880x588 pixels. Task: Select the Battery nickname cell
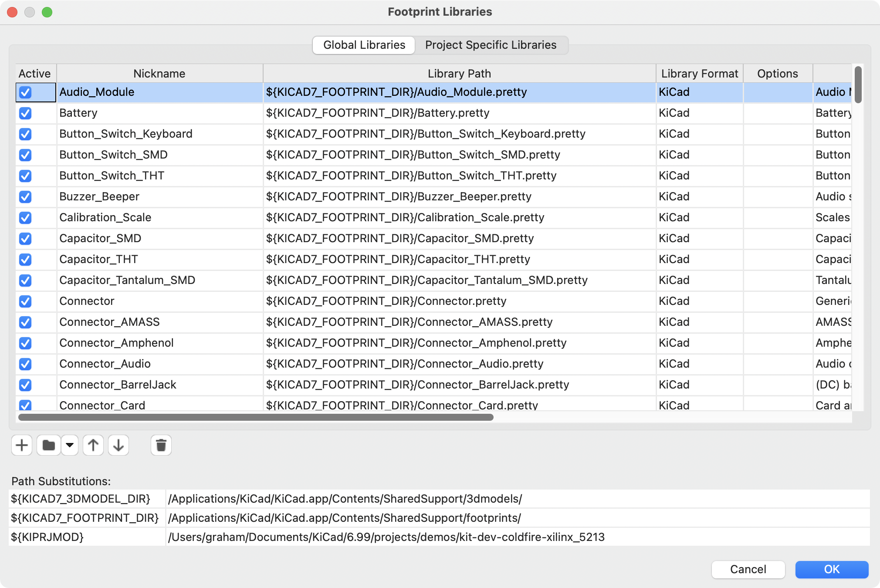[159, 113]
